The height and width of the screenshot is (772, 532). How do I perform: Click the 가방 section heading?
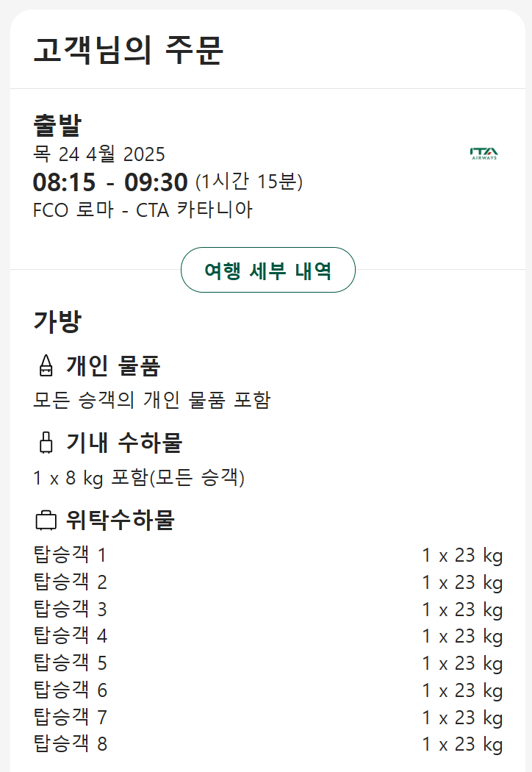point(57,321)
